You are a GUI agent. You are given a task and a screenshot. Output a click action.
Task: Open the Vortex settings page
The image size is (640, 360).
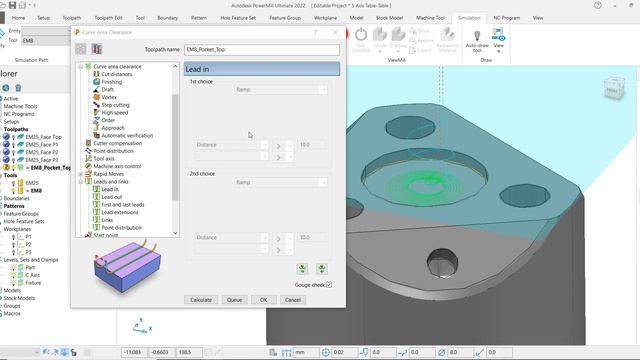pos(109,97)
